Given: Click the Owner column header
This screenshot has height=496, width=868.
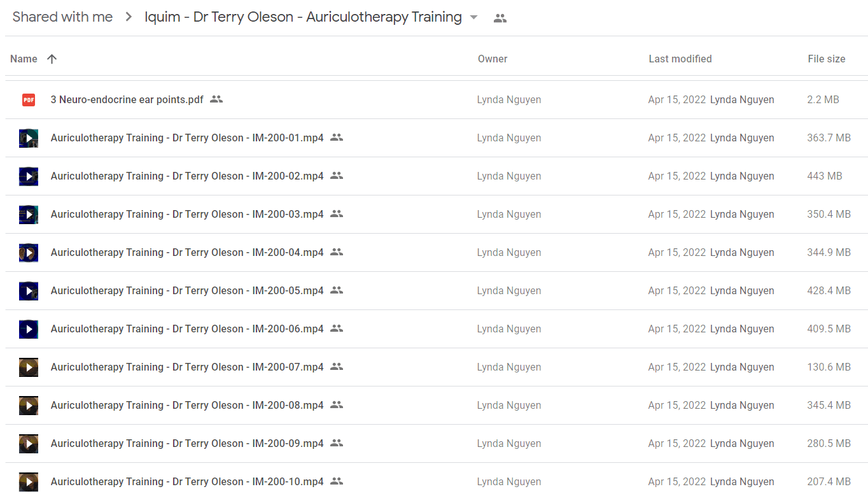Looking at the screenshot, I should (493, 59).
